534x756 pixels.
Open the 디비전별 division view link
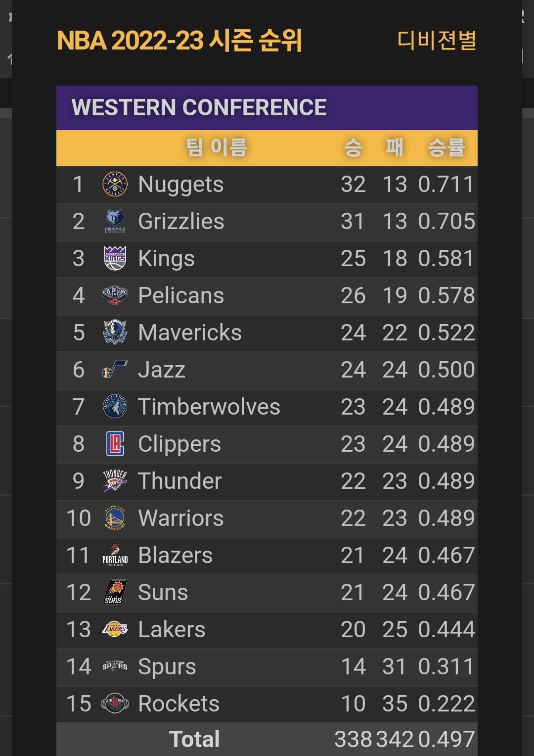(437, 40)
